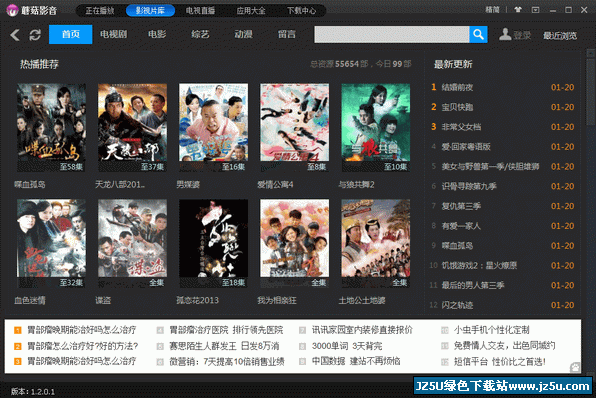Open the 综艺 category

pos(200,34)
